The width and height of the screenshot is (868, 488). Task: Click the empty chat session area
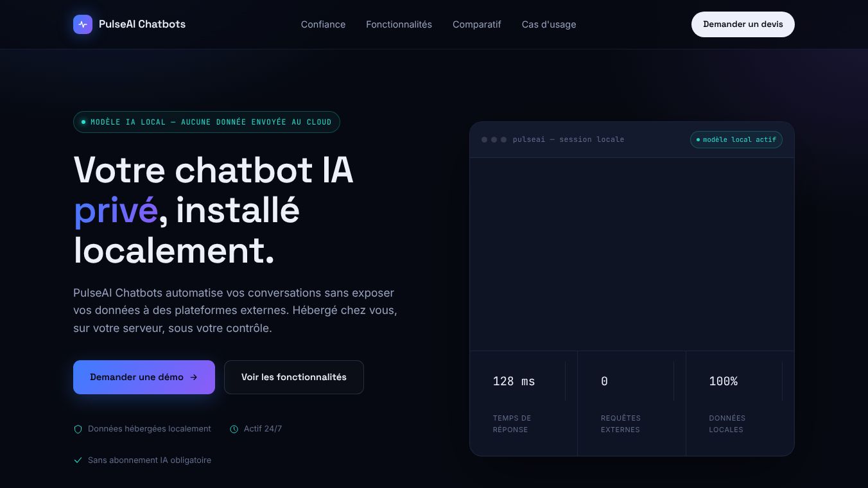632,254
